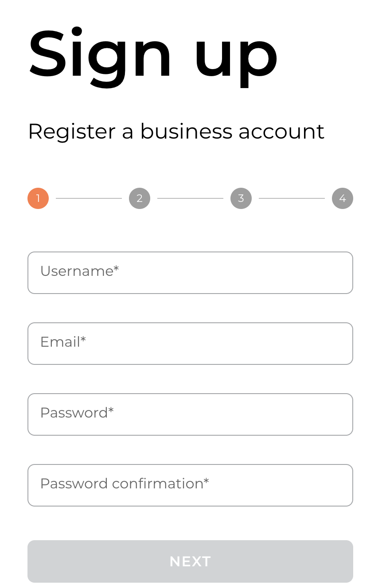This screenshot has width=382, height=588.
Task: Focus the Password confirmation field
Action: 190,485
